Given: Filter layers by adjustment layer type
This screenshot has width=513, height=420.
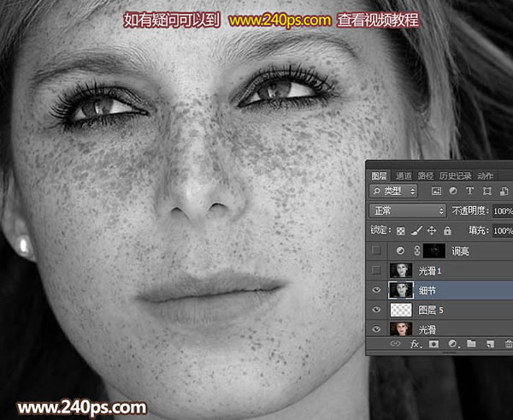Looking at the screenshot, I should [x=453, y=191].
